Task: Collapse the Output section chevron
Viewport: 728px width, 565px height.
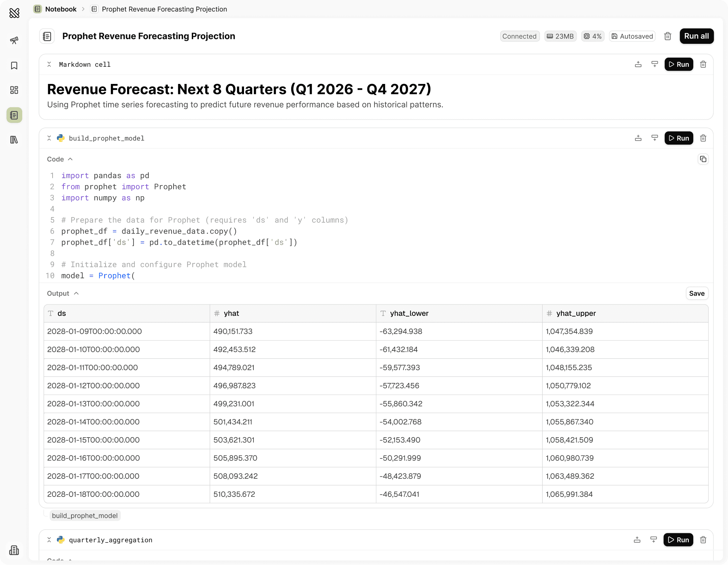Action: (77, 293)
